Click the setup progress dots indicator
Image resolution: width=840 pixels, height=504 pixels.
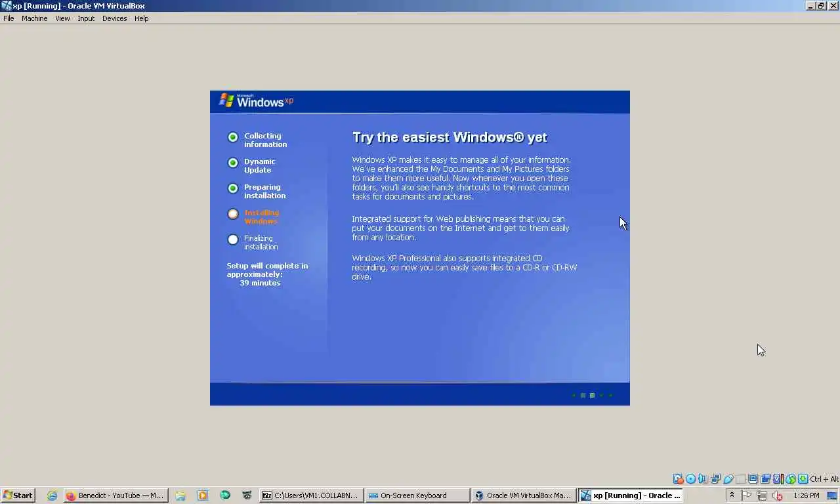pos(592,395)
